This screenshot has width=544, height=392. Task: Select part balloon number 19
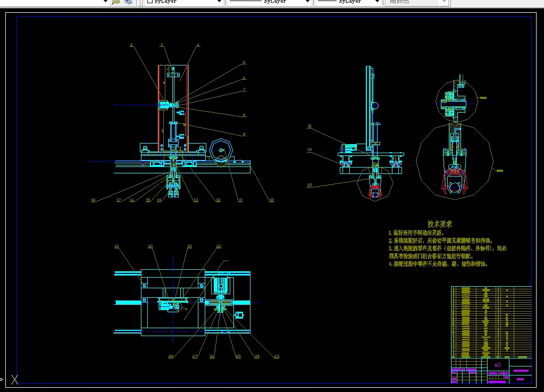116,247
